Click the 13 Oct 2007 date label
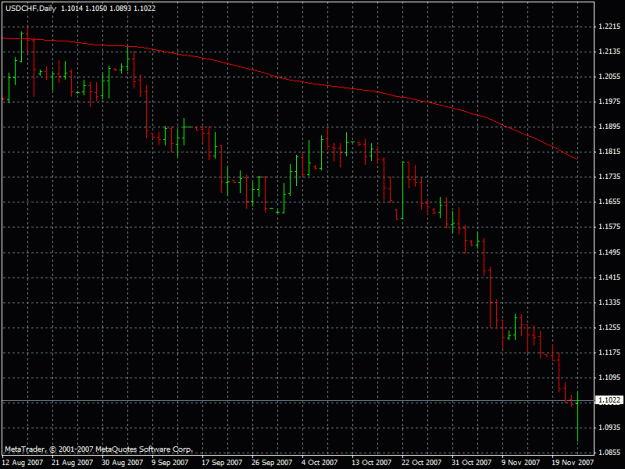This screenshot has width=625, height=469. (371, 462)
